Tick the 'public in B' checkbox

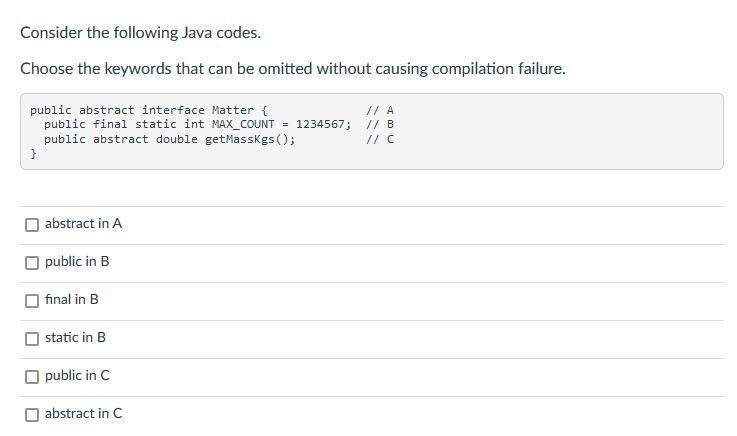[x=32, y=263]
